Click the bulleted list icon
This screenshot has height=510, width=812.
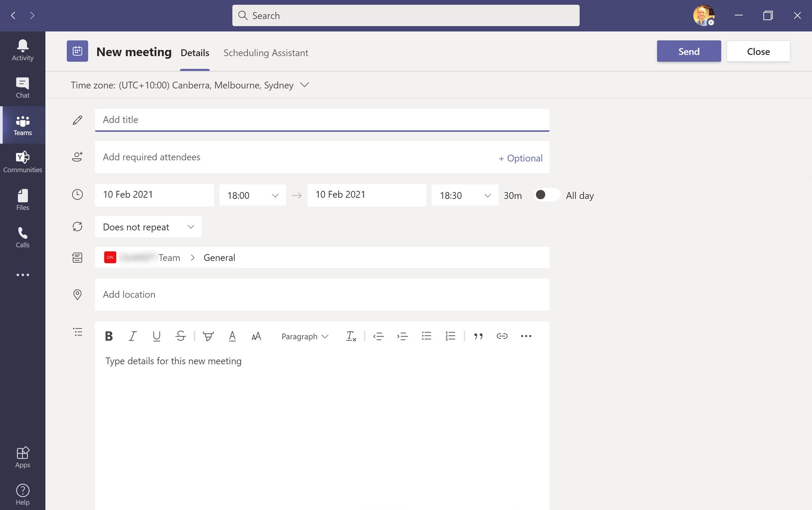(426, 335)
